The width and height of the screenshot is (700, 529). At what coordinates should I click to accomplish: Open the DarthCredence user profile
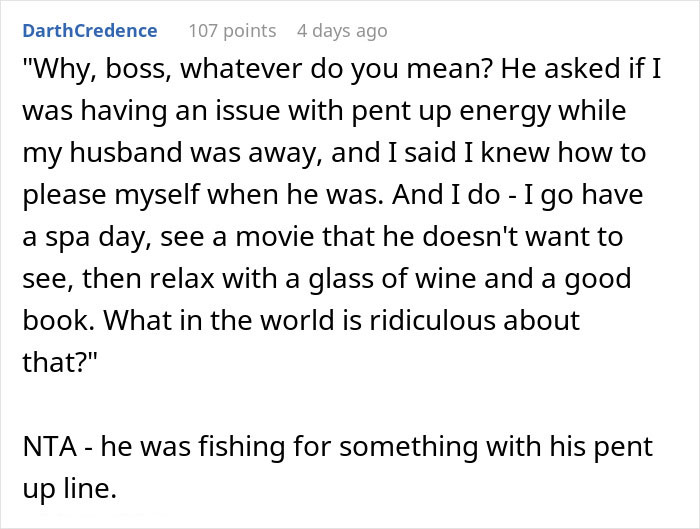pyautogui.click(x=89, y=31)
